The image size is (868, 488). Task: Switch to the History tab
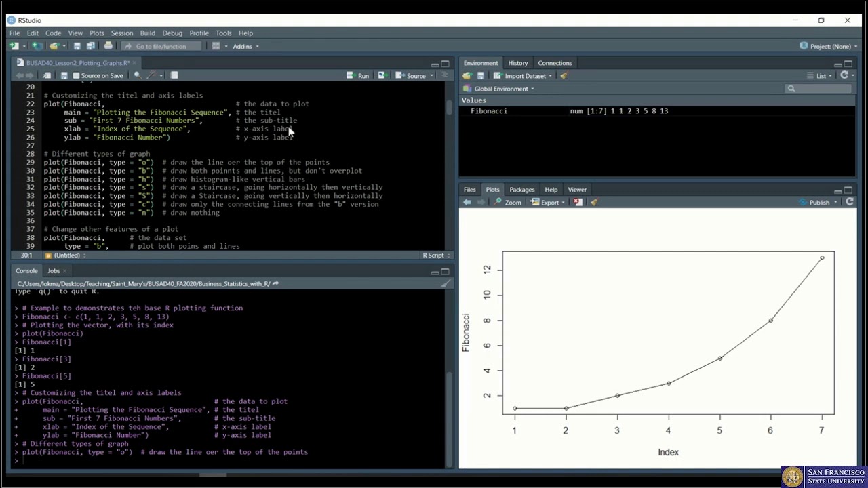[x=518, y=63]
